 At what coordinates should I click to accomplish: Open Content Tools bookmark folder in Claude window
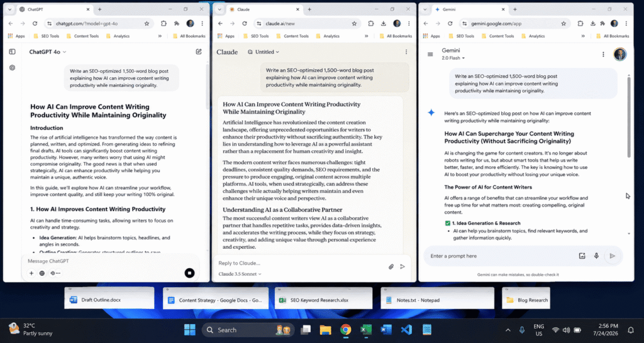tap(292, 36)
